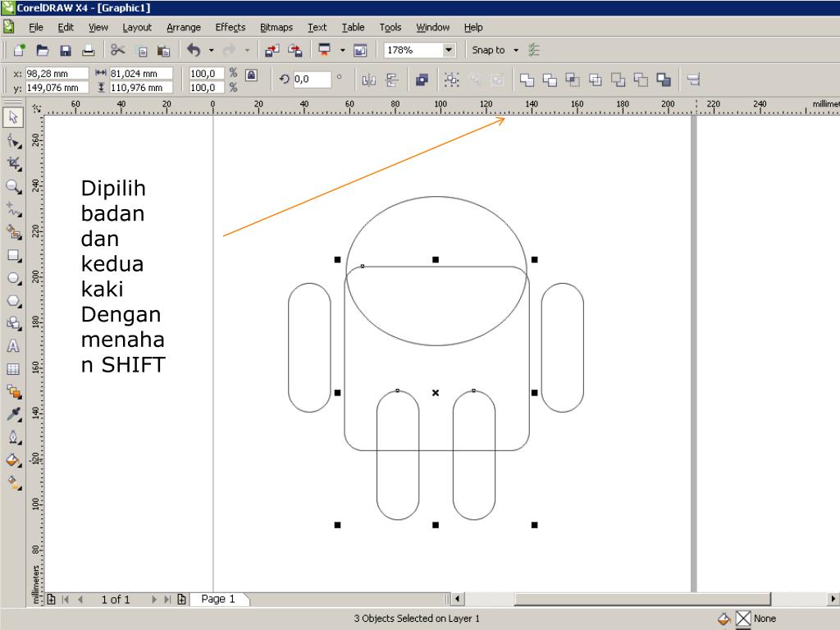Viewport: 840px width, 630px height.
Task: Click the None fill color indicator in status bar
Action: [743, 619]
